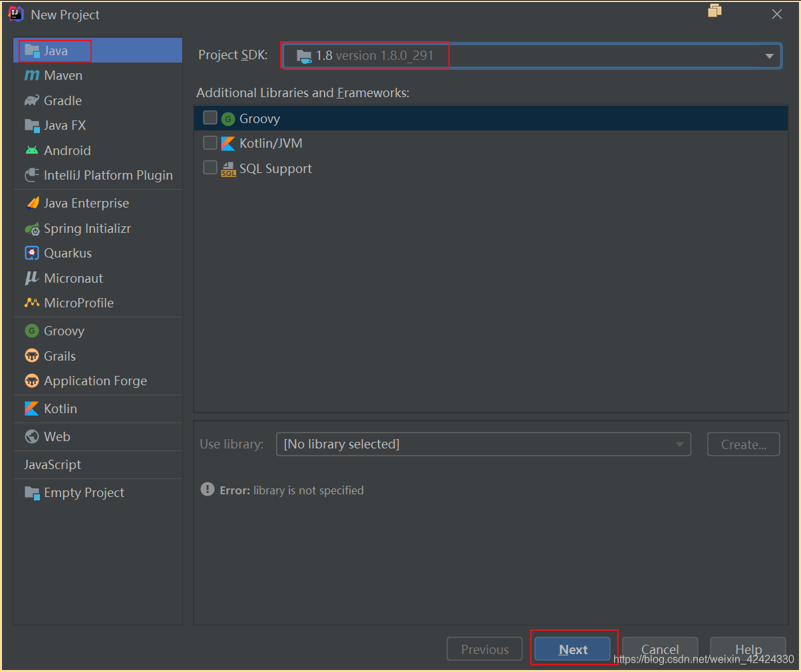Click 'Java FX' label in sidebar
The width and height of the screenshot is (801, 672).
(x=65, y=126)
